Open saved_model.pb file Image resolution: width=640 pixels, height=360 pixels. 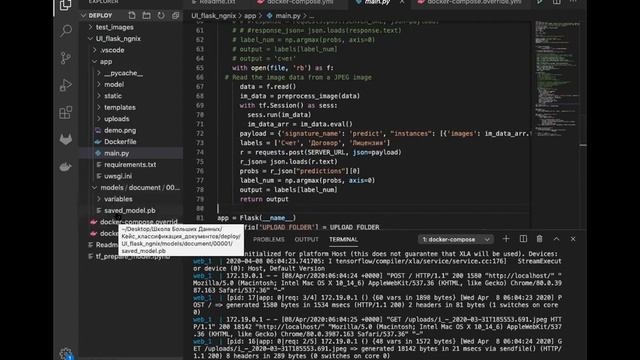pos(129,210)
